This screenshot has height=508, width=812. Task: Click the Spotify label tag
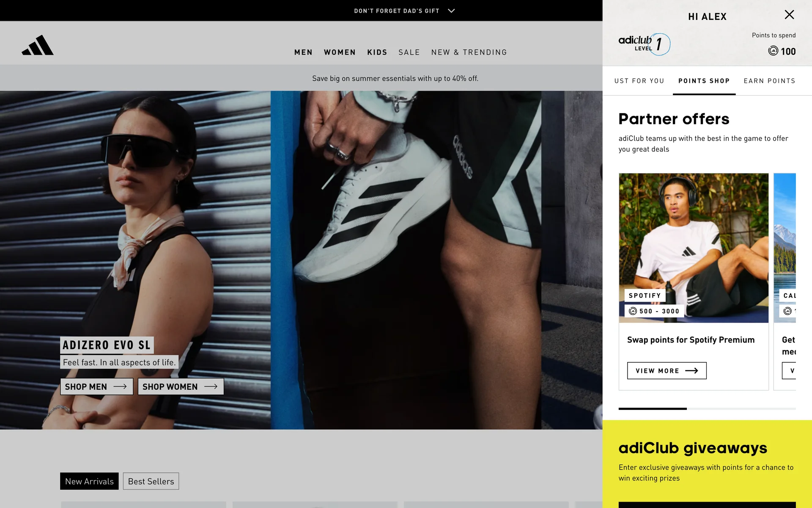(x=645, y=295)
